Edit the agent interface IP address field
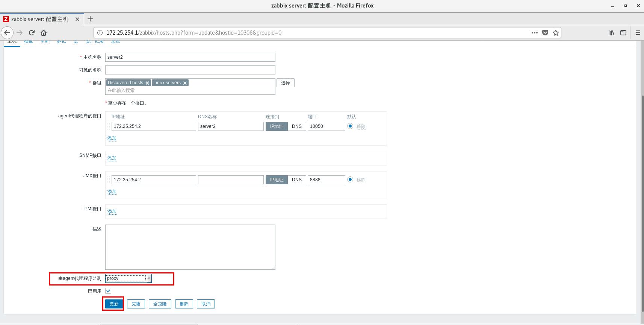 click(x=154, y=126)
